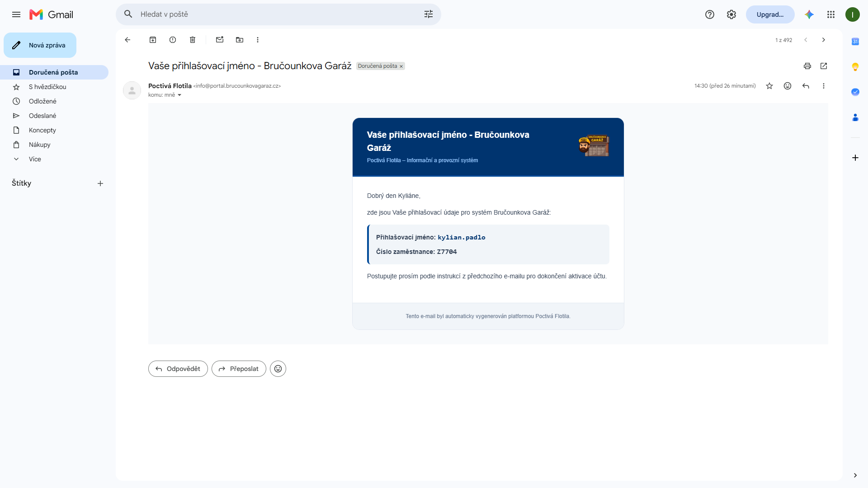Open Nákupy folder

[54, 145]
